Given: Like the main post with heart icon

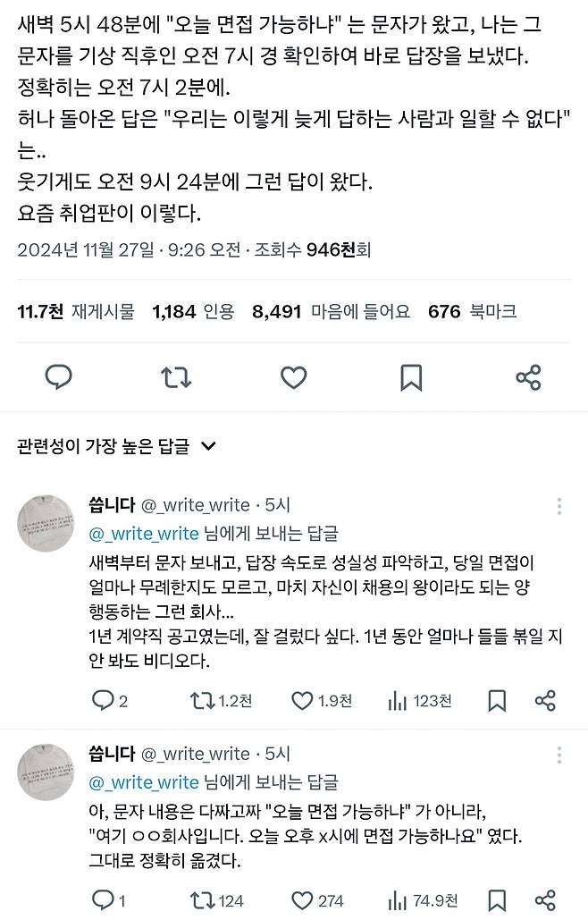Looking at the screenshot, I should click(x=293, y=377).
